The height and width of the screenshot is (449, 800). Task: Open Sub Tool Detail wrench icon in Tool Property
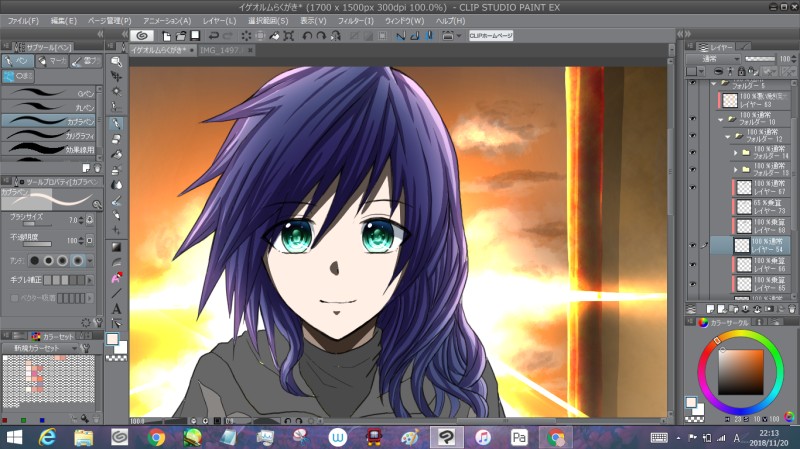(98, 322)
